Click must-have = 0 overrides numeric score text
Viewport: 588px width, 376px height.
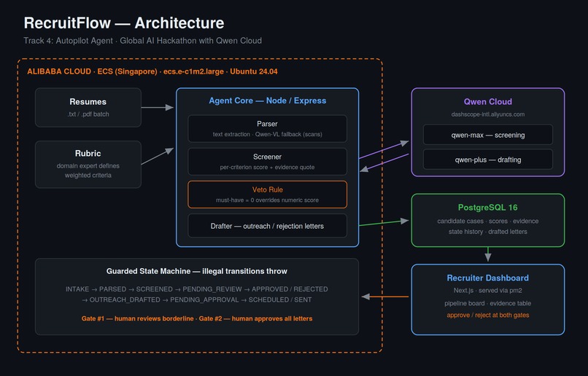(268, 200)
